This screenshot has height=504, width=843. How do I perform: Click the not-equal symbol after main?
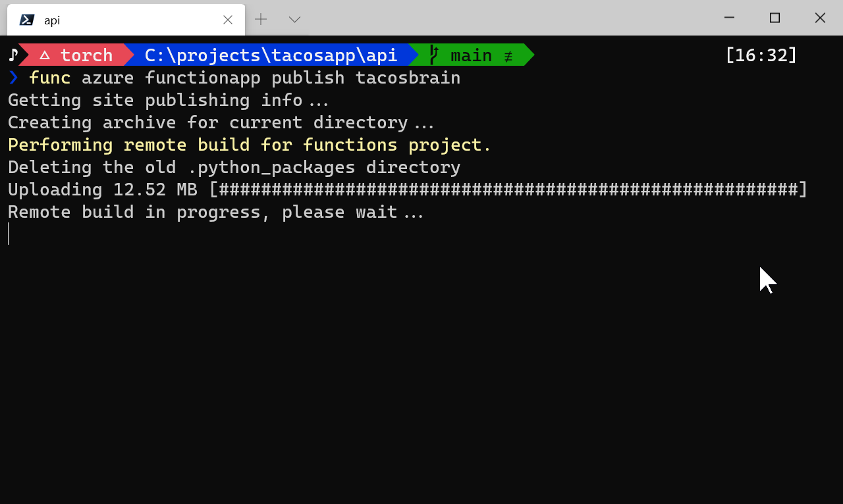508,56
